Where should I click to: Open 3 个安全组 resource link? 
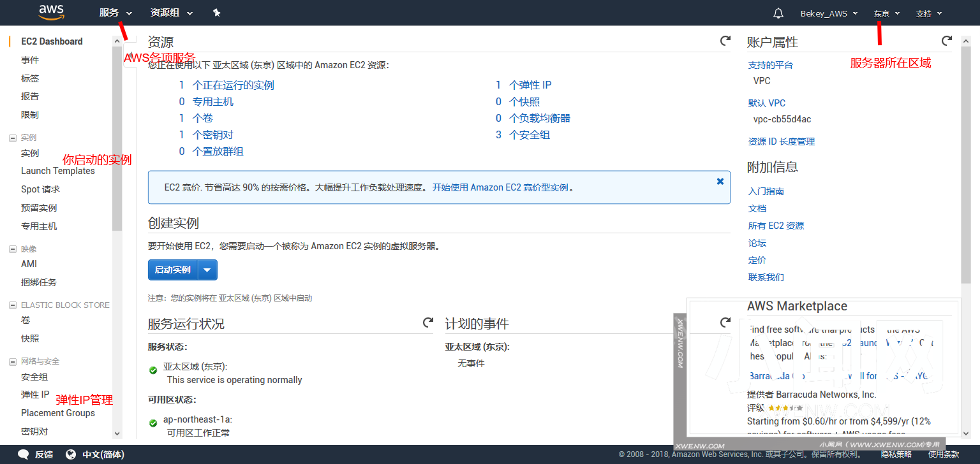(x=523, y=134)
